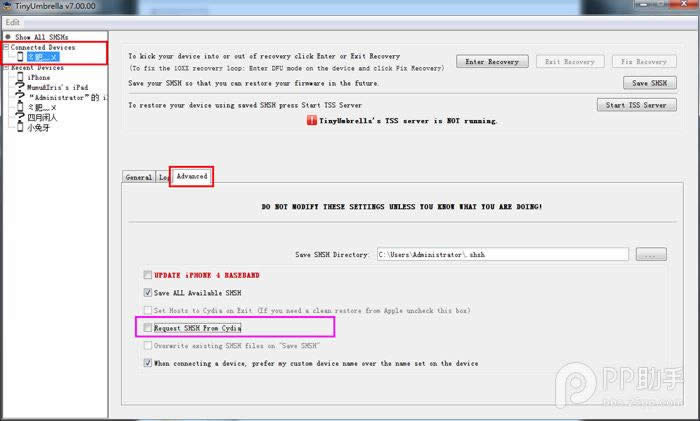Switch to the General tab
The height and width of the screenshot is (421, 700).
tap(139, 177)
